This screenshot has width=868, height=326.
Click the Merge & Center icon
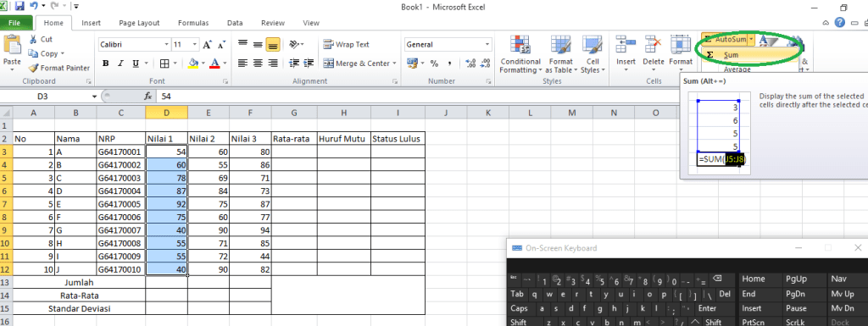pos(328,64)
